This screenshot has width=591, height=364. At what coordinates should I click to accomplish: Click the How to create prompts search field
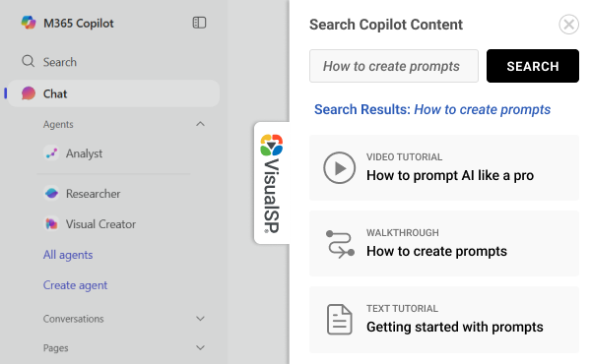click(x=394, y=66)
